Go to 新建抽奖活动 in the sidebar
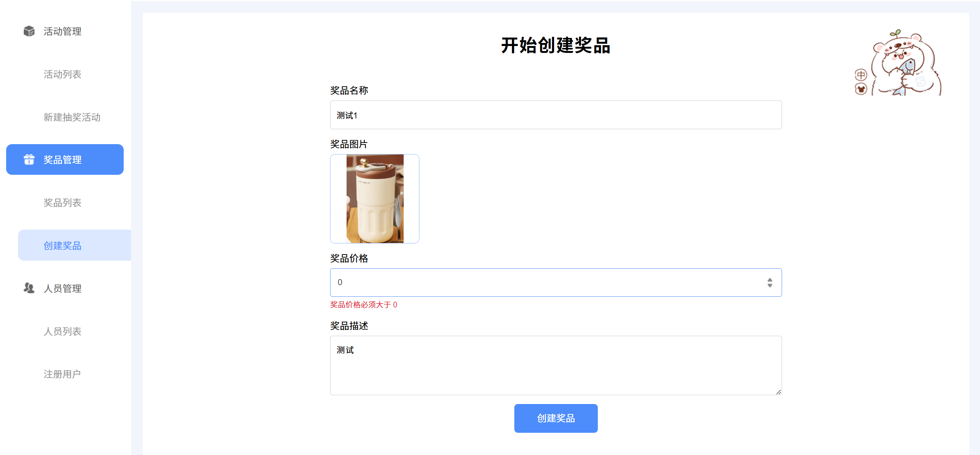This screenshot has width=980, height=455. point(72,117)
